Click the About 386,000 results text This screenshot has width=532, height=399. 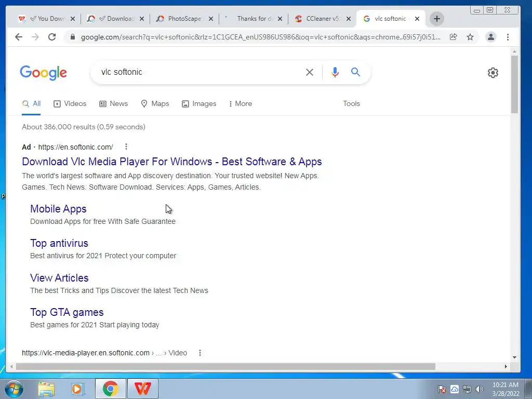point(84,127)
